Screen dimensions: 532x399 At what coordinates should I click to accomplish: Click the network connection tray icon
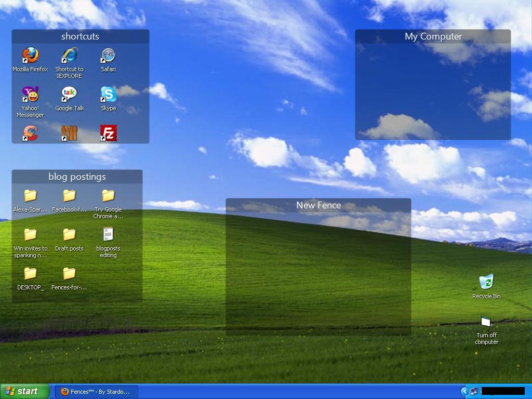(x=474, y=392)
